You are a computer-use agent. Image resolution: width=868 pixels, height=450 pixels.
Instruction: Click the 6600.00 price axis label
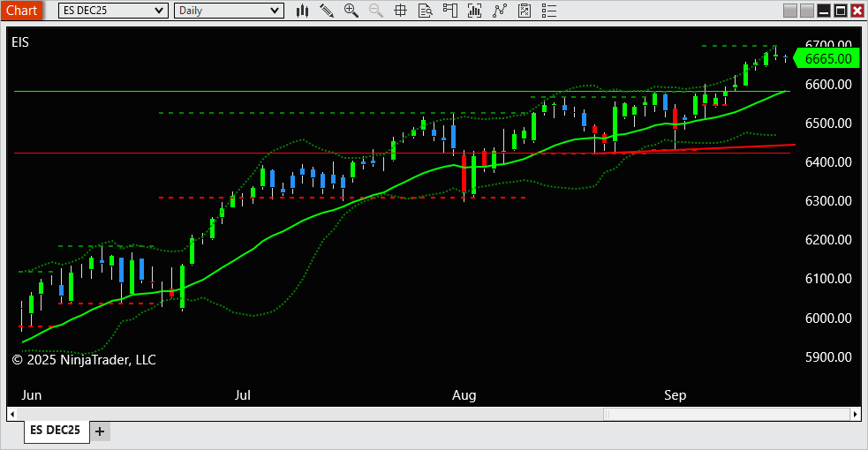click(x=828, y=85)
